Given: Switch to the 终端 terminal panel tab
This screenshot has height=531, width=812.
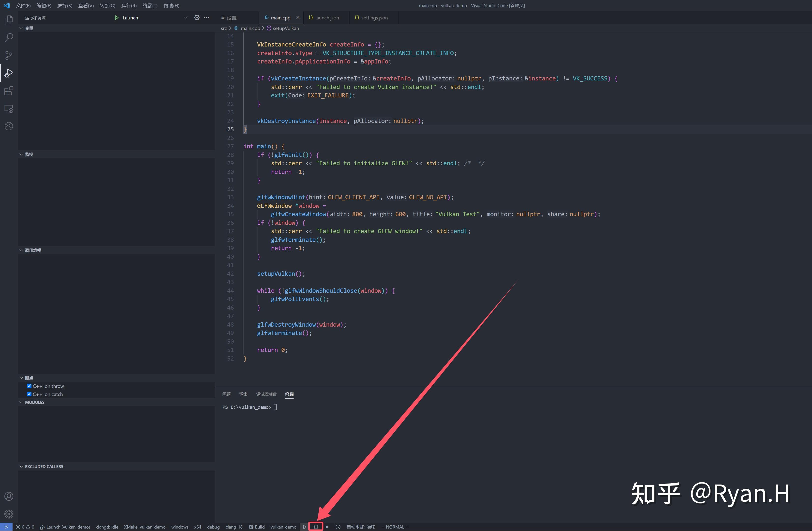Looking at the screenshot, I should pyautogui.click(x=289, y=394).
